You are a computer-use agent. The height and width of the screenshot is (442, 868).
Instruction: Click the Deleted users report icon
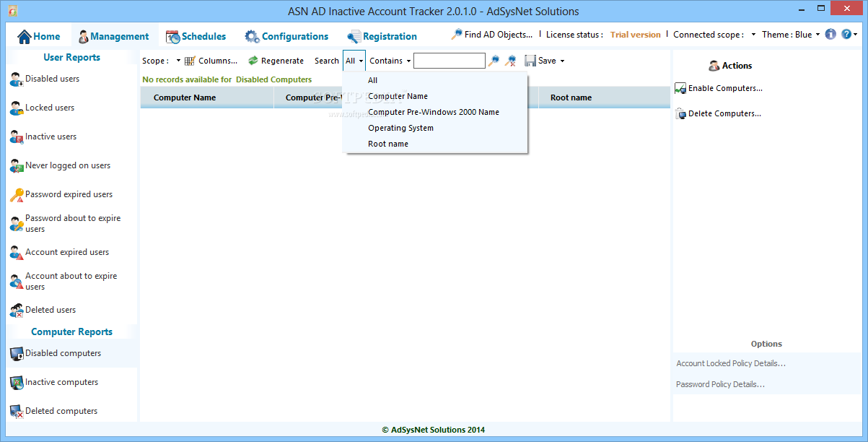[17, 311]
